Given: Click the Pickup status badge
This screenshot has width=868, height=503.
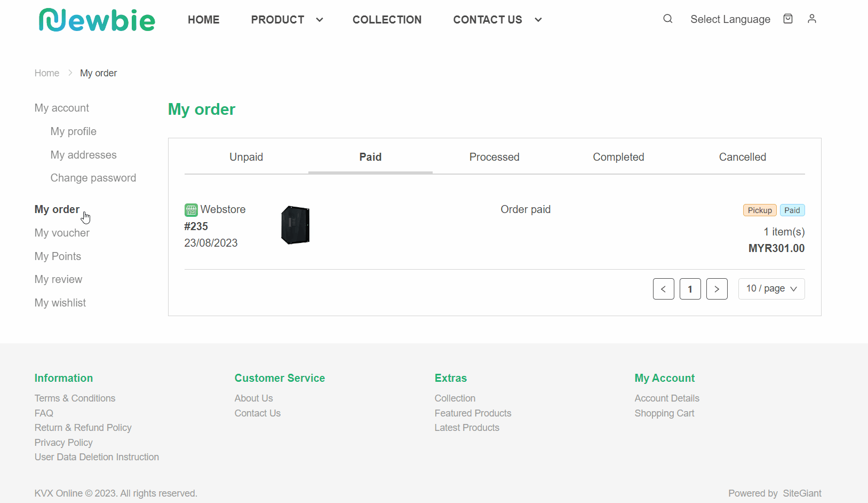Looking at the screenshot, I should point(760,210).
